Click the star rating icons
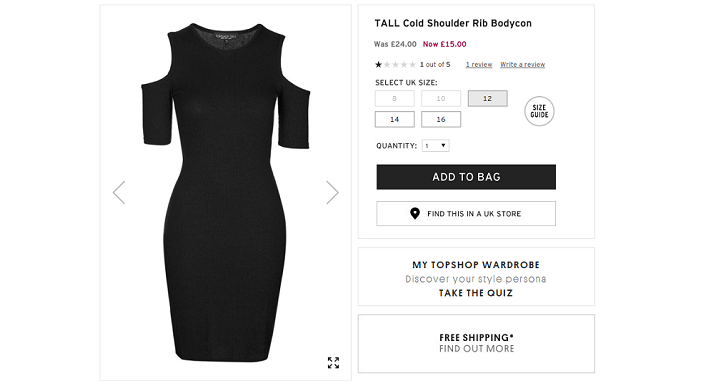This screenshot has width=702, height=382. (x=395, y=64)
